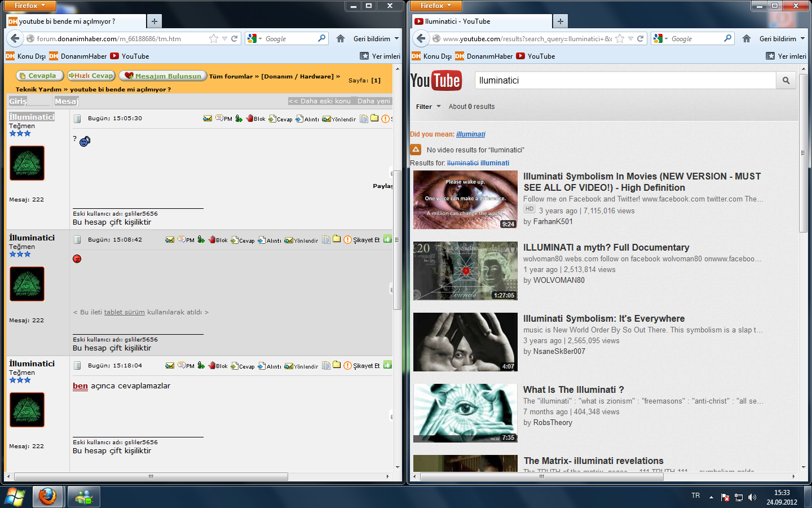Open the Firefox menu in the left window
The image size is (812, 508).
(29, 6)
